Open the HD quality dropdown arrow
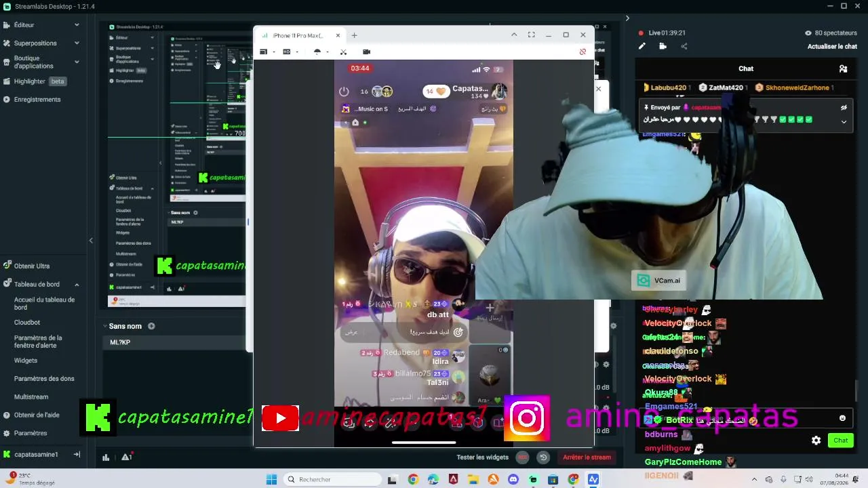Screen dimensions: 868x488 click(x=297, y=52)
